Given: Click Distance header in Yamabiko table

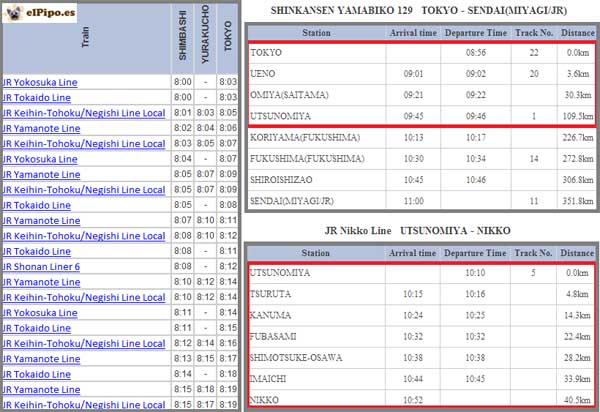Looking at the screenshot, I should (x=577, y=33).
